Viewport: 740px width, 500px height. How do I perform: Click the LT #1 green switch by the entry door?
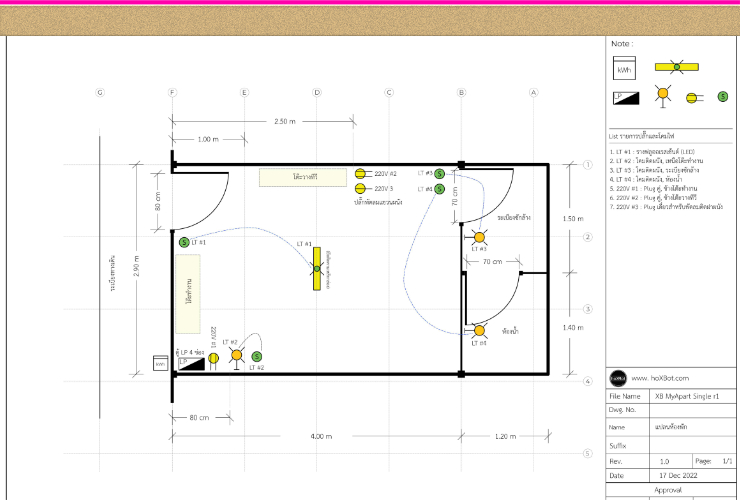coord(184,242)
